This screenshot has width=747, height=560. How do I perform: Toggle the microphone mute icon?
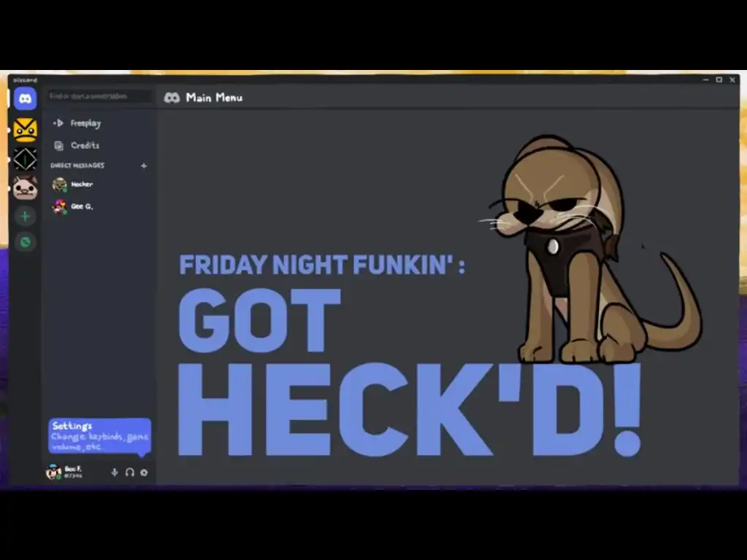pyautogui.click(x=115, y=472)
